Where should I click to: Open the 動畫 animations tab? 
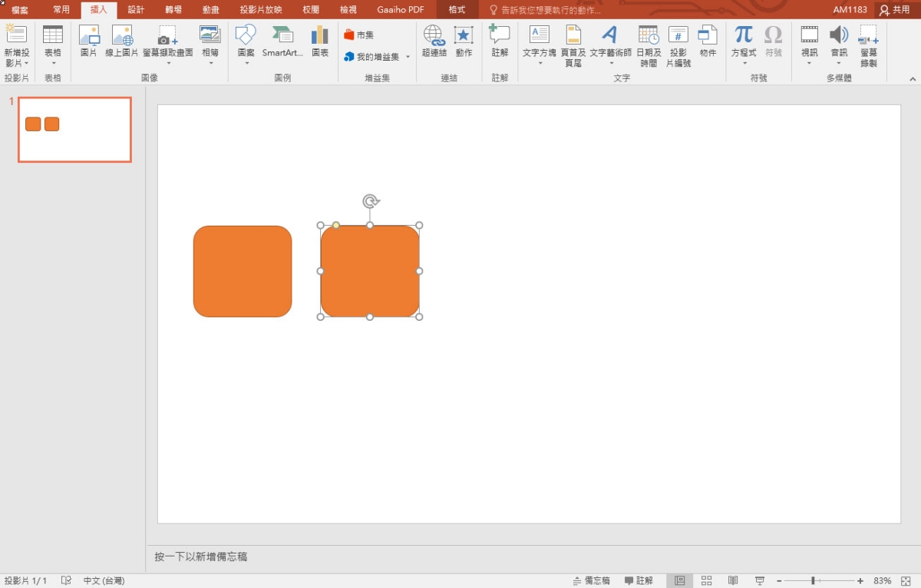pyautogui.click(x=210, y=9)
